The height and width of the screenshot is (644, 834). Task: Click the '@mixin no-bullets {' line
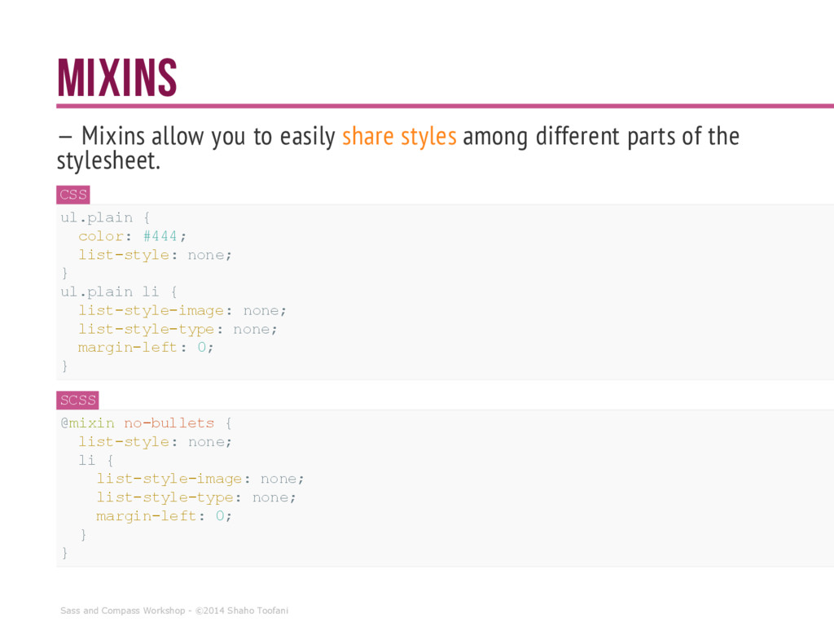coord(147,423)
